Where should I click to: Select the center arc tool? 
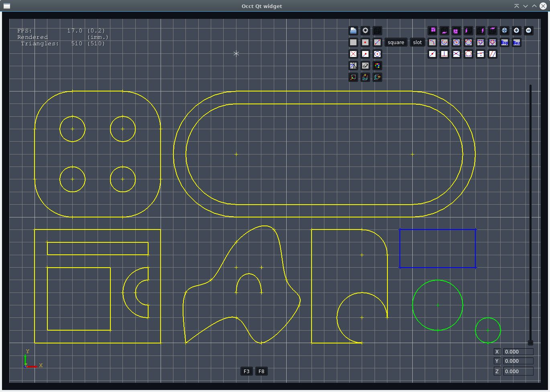tap(444, 42)
